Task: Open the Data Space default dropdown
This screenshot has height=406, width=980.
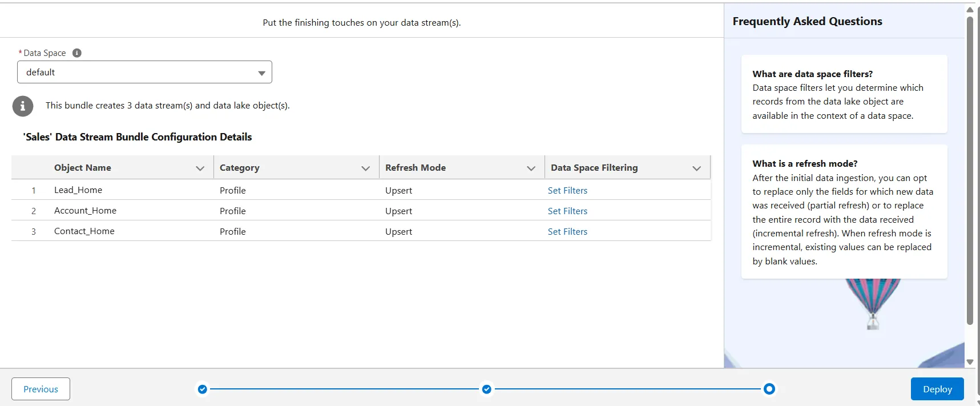Action: [x=144, y=73]
